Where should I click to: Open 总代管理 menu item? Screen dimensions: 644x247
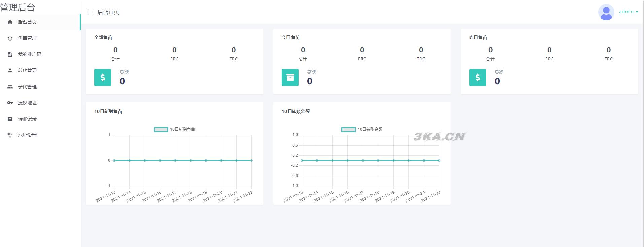40,70
